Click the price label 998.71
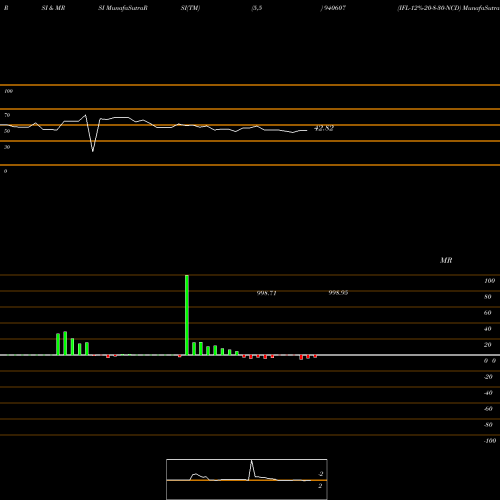 (267, 293)
